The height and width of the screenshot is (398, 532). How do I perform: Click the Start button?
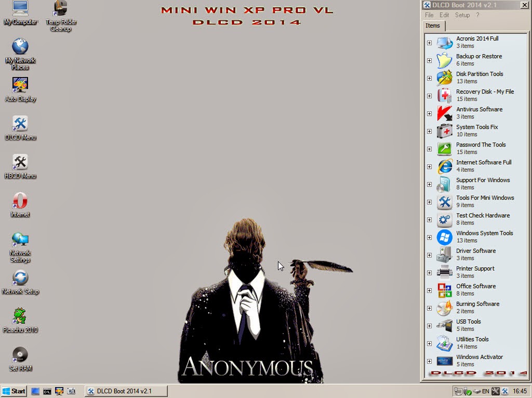14,391
